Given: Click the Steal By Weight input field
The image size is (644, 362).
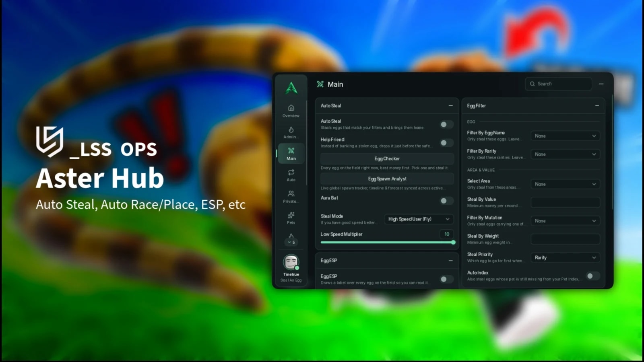Looking at the screenshot, I should click(x=565, y=239).
